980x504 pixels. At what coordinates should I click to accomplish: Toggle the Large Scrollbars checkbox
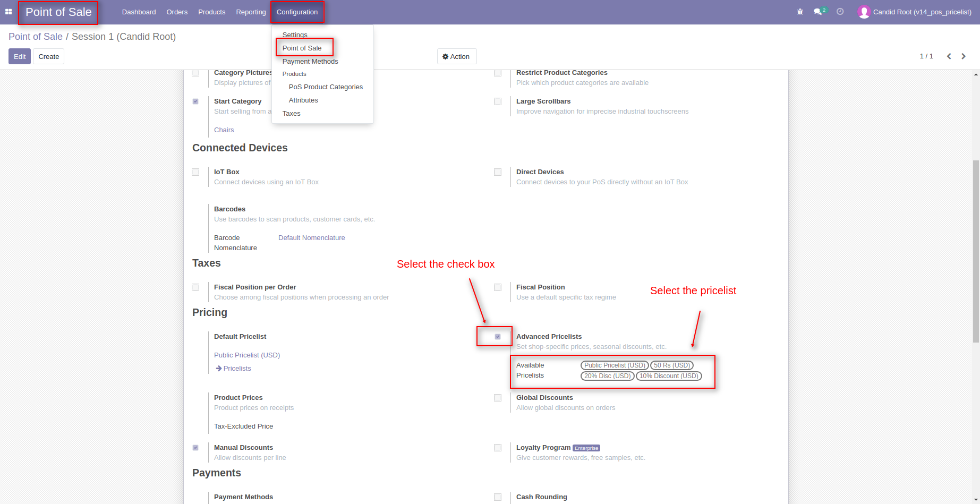point(498,101)
